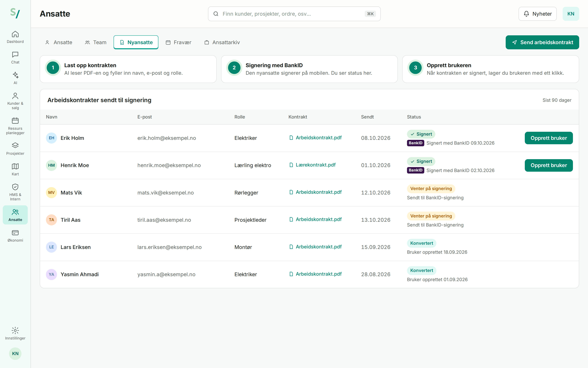Click email erik.holm@eksempel.no
588x368 pixels.
[x=166, y=138]
